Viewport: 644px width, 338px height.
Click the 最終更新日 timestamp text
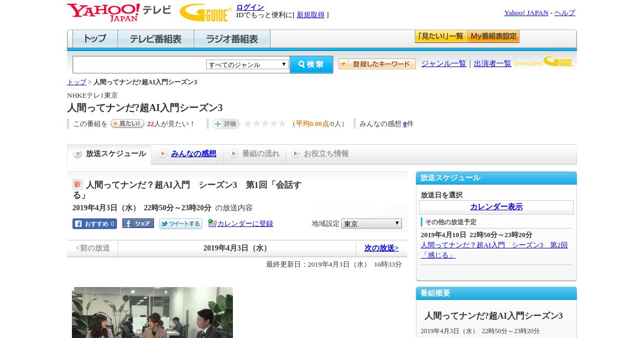334,264
